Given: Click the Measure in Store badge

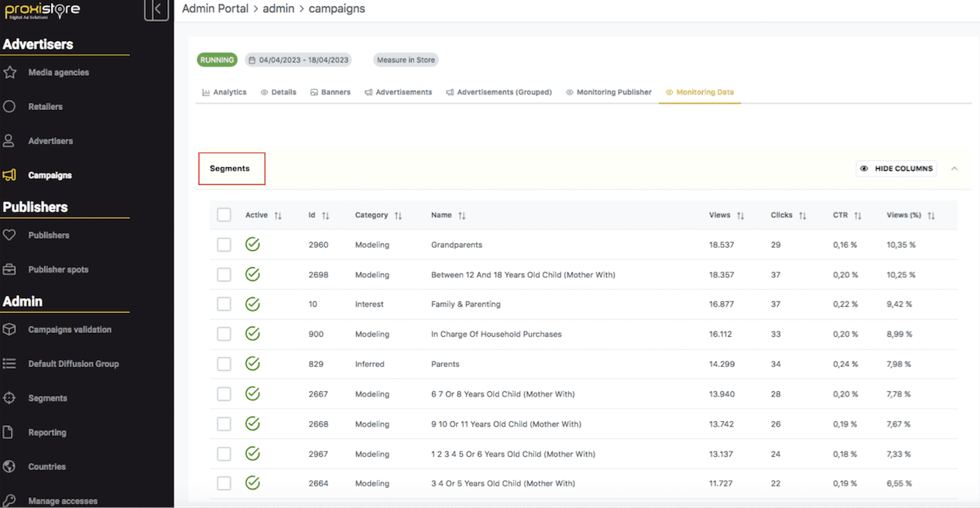Looking at the screenshot, I should pyautogui.click(x=406, y=60).
